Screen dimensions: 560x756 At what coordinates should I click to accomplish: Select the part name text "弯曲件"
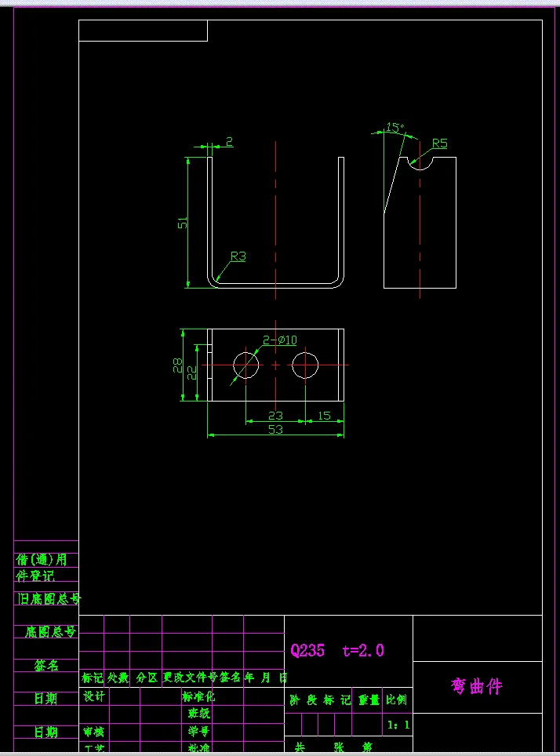[x=477, y=685]
